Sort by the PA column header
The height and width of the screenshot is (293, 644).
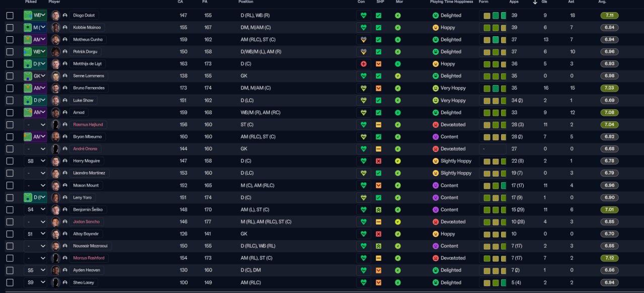pyautogui.click(x=205, y=2)
